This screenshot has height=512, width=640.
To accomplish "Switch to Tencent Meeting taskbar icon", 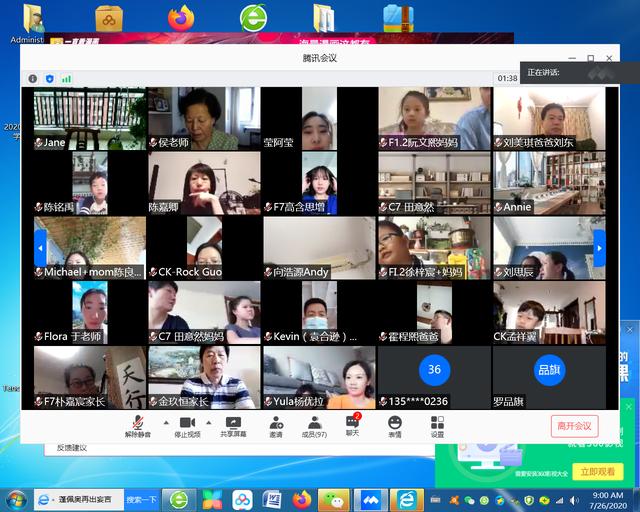I will pos(370,500).
